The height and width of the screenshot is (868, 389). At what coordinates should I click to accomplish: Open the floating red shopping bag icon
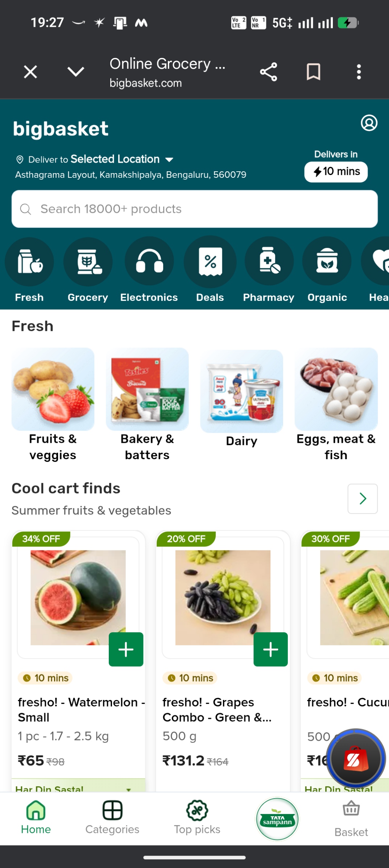click(356, 758)
